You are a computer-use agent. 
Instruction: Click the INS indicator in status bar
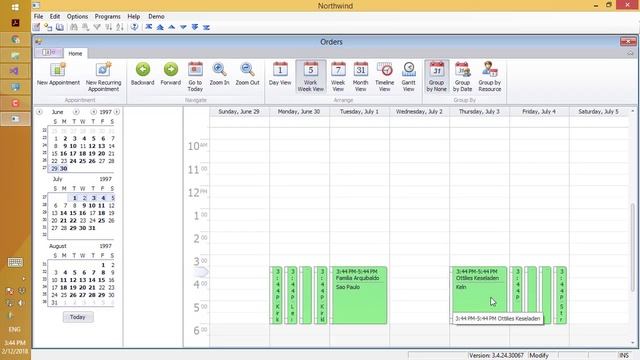tap(624, 356)
